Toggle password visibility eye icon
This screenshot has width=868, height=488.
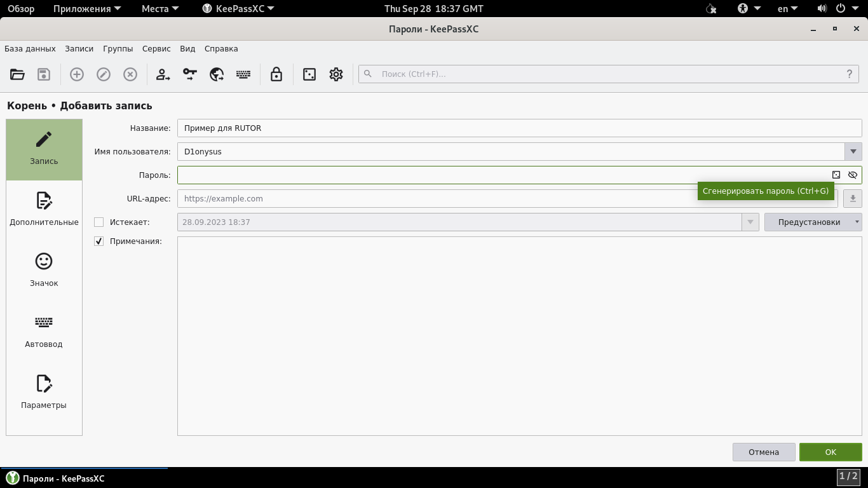tap(853, 175)
